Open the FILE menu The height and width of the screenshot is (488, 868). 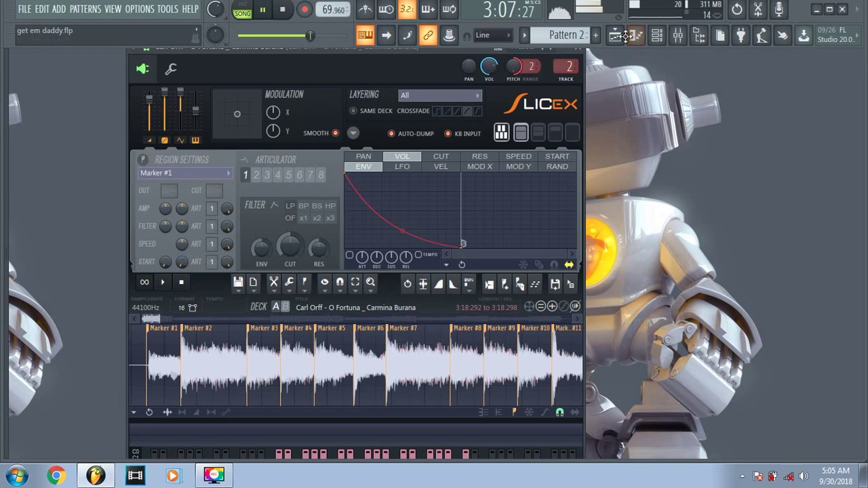coord(24,9)
